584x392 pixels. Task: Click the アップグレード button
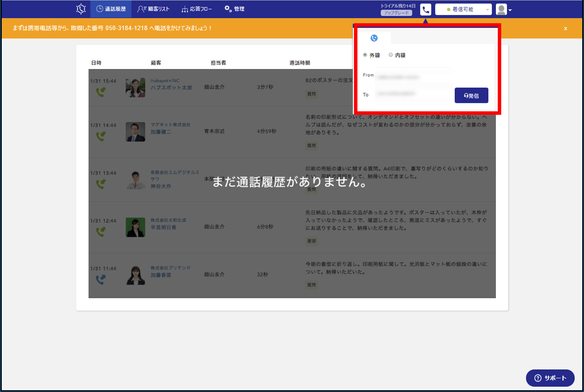click(396, 13)
